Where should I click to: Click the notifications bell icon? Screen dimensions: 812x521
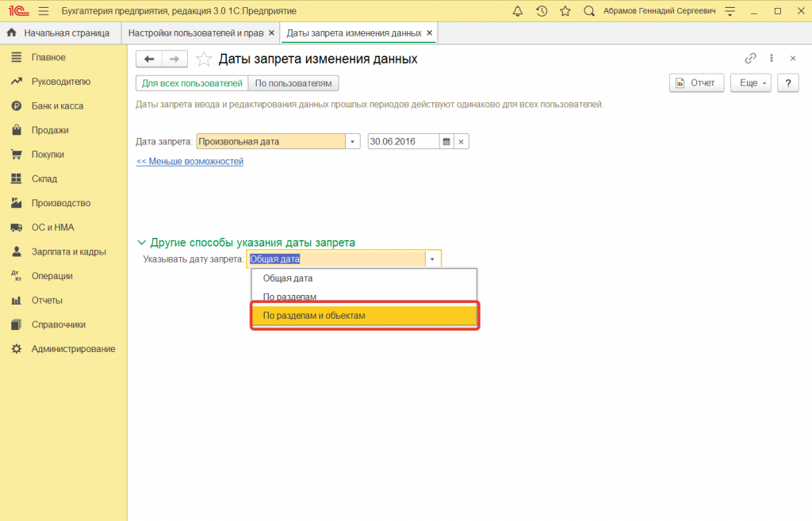pos(518,11)
